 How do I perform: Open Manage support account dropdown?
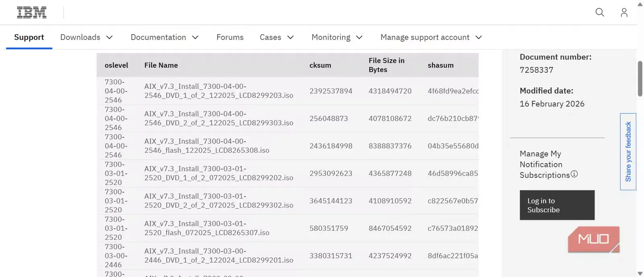coord(431,37)
